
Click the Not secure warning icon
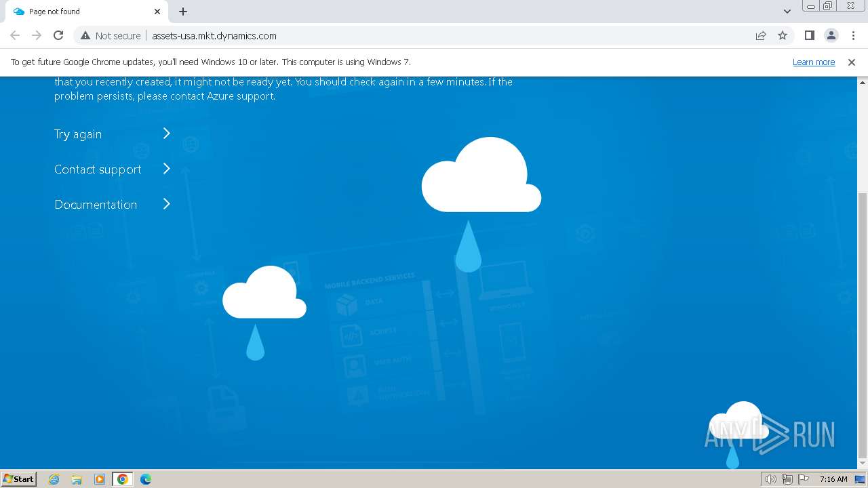point(85,35)
